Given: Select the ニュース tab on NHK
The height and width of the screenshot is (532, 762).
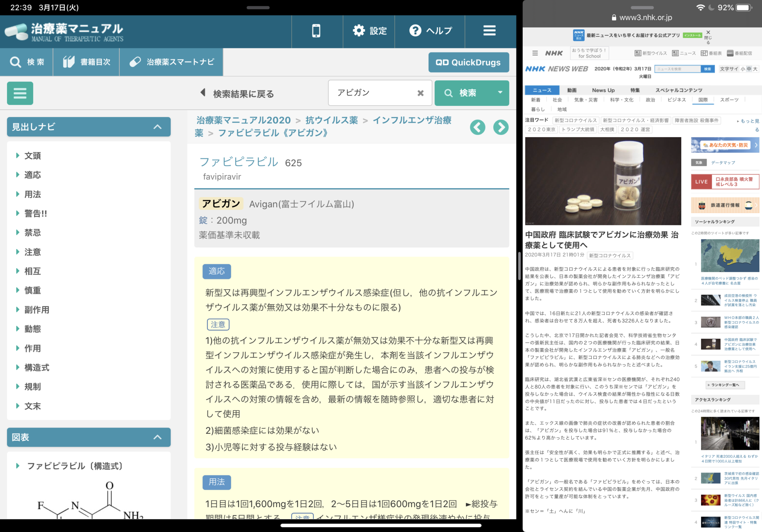Looking at the screenshot, I should [x=542, y=90].
